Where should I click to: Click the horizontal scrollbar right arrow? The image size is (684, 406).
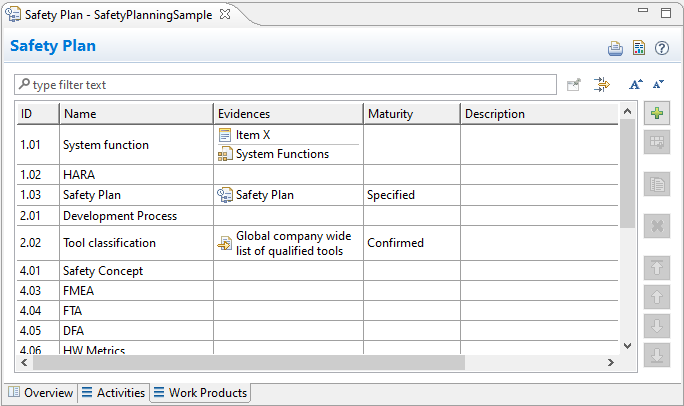tap(611, 362)
